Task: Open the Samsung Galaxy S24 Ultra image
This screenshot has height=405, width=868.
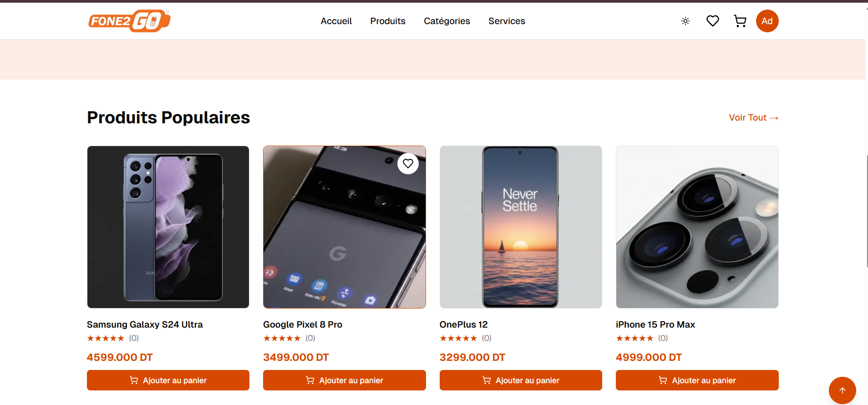Action: pos(168,227)
